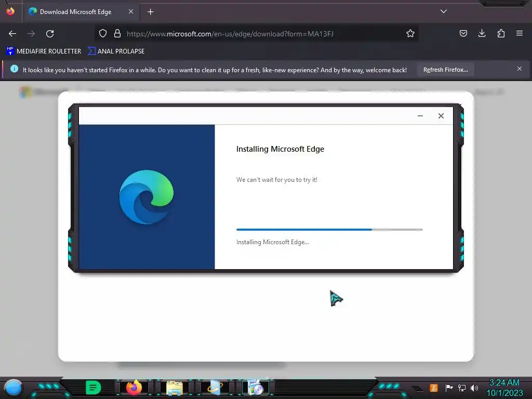Screen dimensions: 532x399
Task: Click the installation progress bar
Action: pyautogui.click(x=329, y=230)
